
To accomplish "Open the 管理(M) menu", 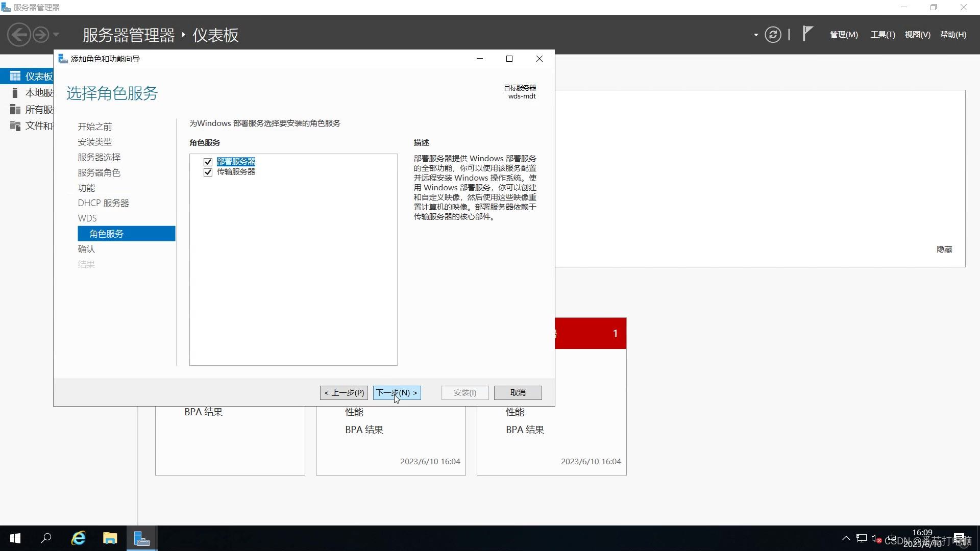I will click(844, 35).
